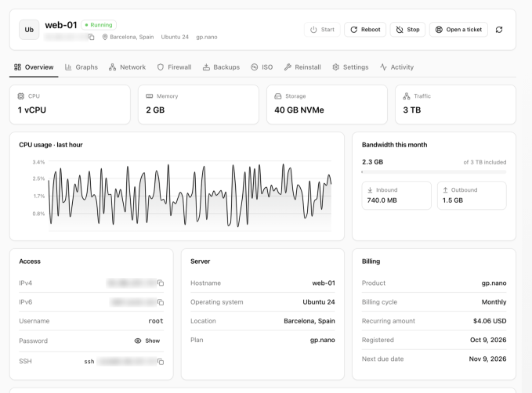
Task: Click the $4.06 USD recurring amount
Action: click(x=490, y=321)
